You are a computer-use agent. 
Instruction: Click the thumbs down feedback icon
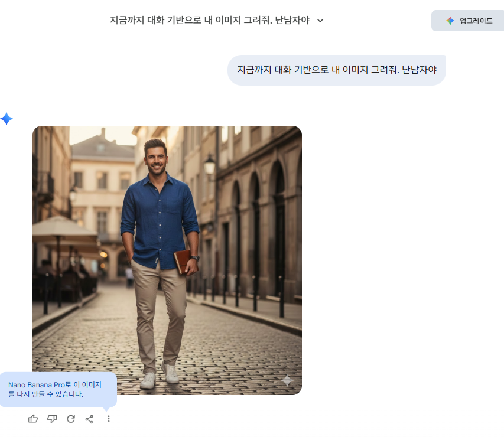(52, 419)
